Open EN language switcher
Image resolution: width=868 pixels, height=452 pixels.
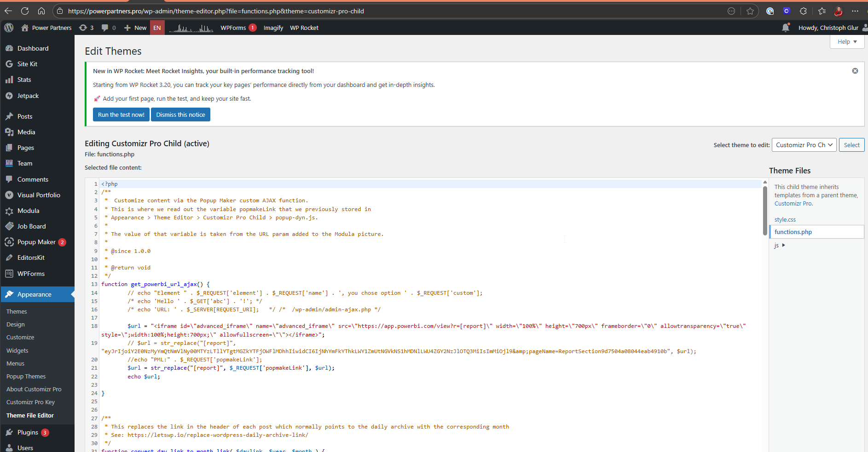[157, 28]
